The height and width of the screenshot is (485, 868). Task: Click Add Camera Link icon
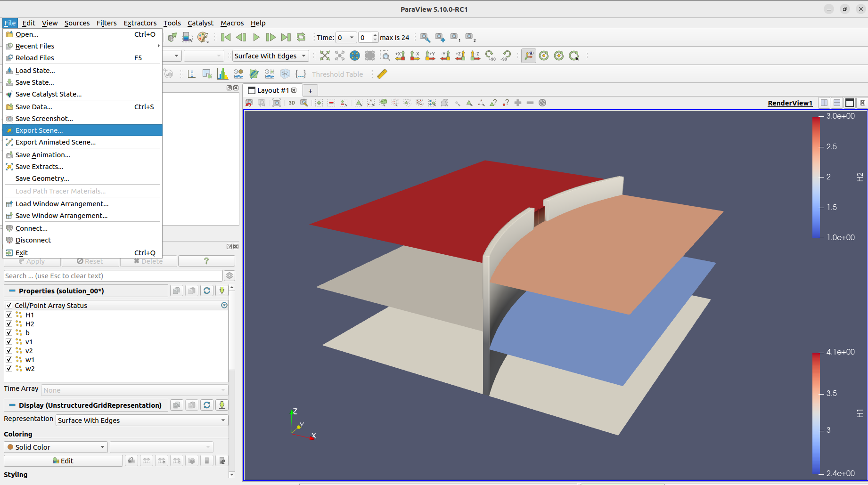tap(440, 37)
